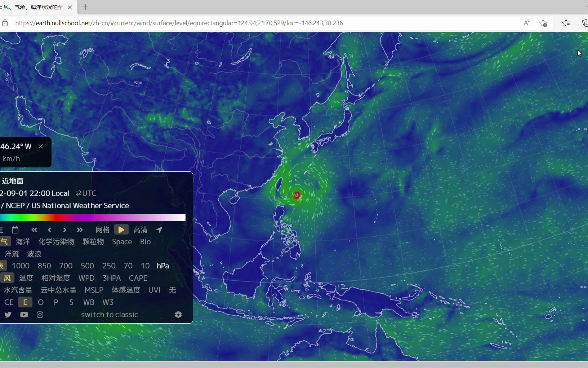Toggle the 网格 grid overlay
This screenshot has height=368, width=588.
point(102,230)
